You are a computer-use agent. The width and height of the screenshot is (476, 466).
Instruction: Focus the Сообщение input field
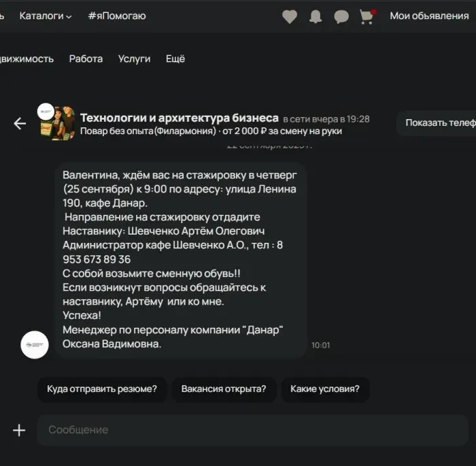(x=252, y=430)
